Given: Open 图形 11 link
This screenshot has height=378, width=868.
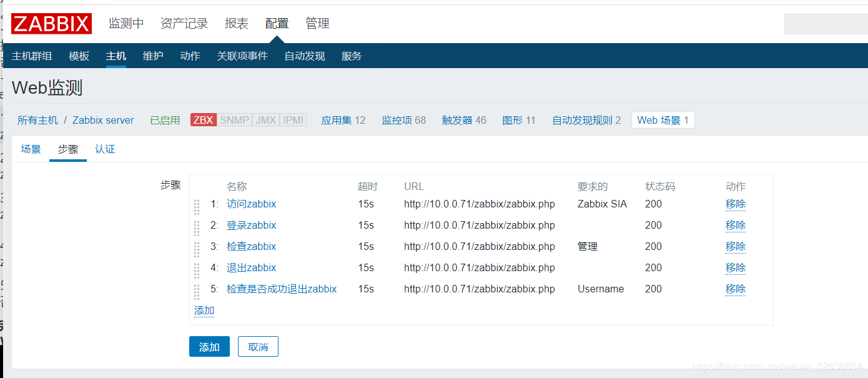Looking at the screenshot, I should (x=519, y=120).
